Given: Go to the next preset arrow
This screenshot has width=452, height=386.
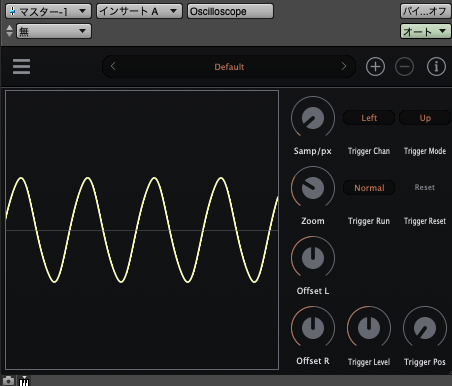Looking at the screenshot, I should coord(344,66).
